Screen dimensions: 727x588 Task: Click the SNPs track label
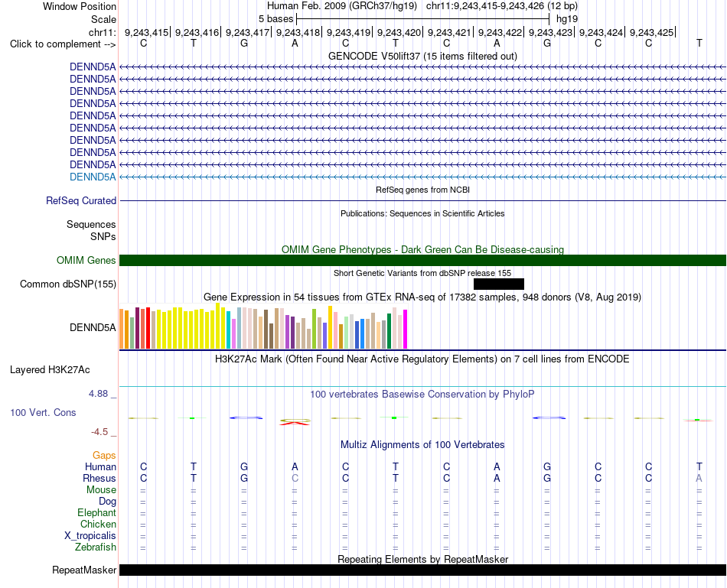(x=103, y=236)
